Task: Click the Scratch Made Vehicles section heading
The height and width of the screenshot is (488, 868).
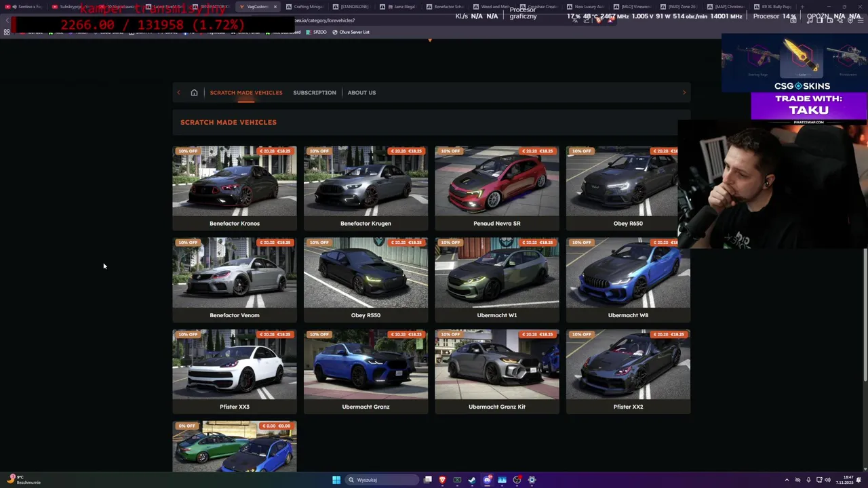Action: (x=229, y=122)
